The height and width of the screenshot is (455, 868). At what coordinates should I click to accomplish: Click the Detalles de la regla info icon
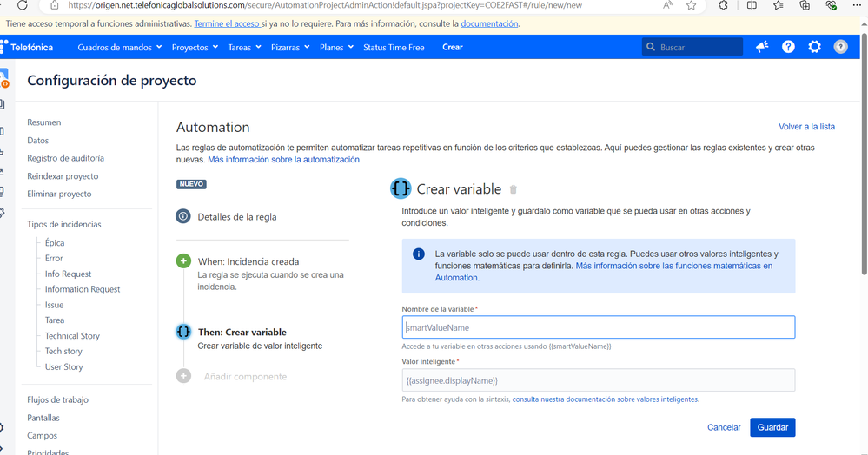183,216
